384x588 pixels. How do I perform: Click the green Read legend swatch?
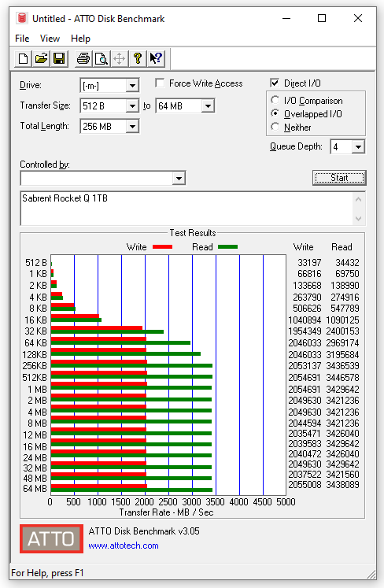[x=227, y=246]
